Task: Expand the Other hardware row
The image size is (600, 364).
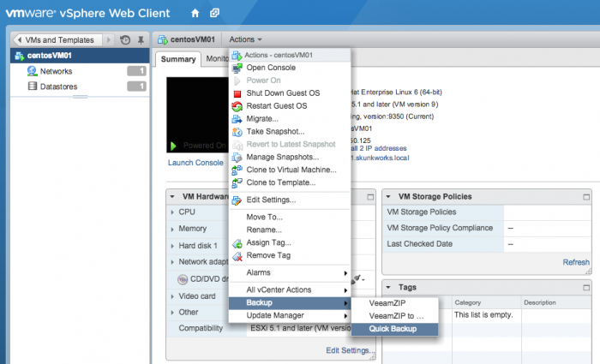Action: (172, 313)
